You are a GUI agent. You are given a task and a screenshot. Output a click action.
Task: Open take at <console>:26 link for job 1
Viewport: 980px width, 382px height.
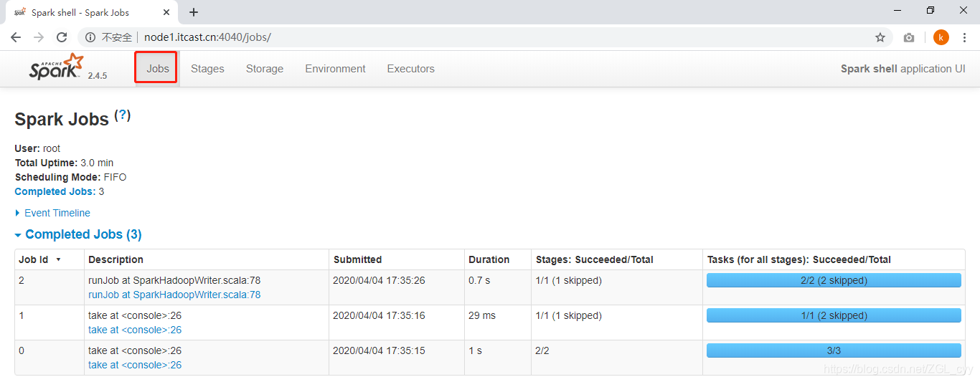135,330
